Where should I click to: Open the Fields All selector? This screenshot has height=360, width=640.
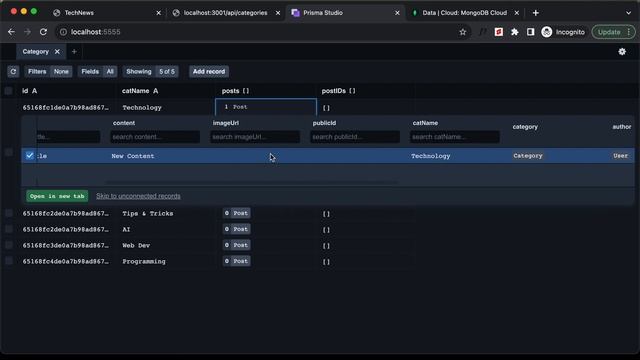click(x=98, y=71)
